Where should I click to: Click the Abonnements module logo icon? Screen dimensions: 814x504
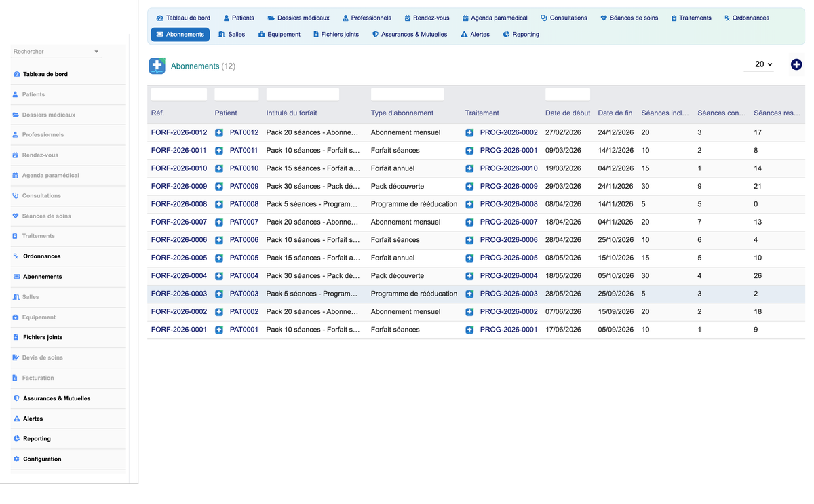tap(157, 66)
